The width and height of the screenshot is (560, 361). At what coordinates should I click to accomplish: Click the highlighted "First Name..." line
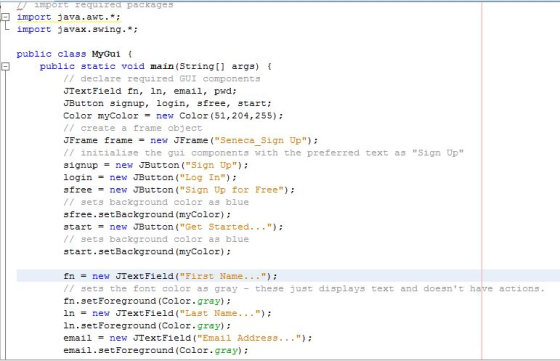pos(288,276)
